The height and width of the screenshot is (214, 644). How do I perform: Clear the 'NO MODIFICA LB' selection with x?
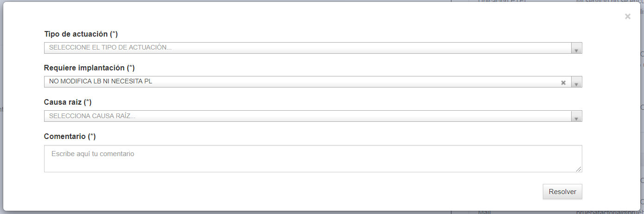[x=563, y=82]
